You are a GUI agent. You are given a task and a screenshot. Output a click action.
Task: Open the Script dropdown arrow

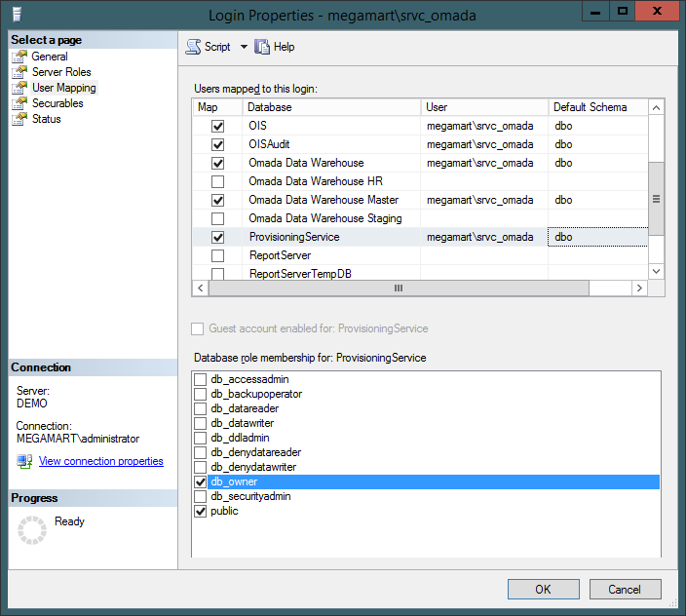point(244,47)
